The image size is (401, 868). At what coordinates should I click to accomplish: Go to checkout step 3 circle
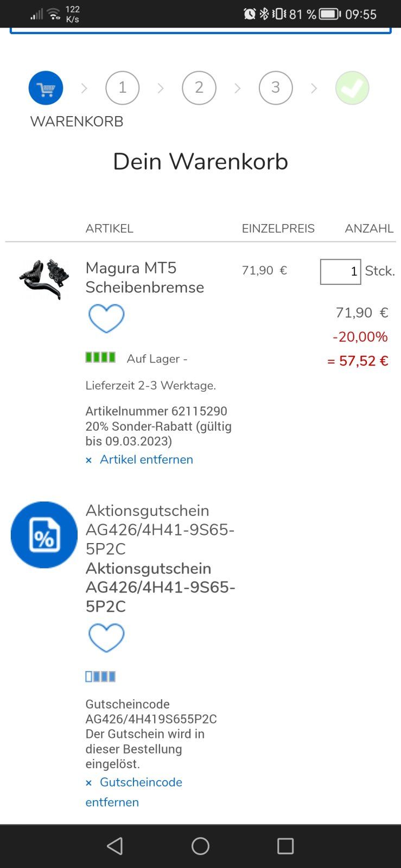[276, 88]
